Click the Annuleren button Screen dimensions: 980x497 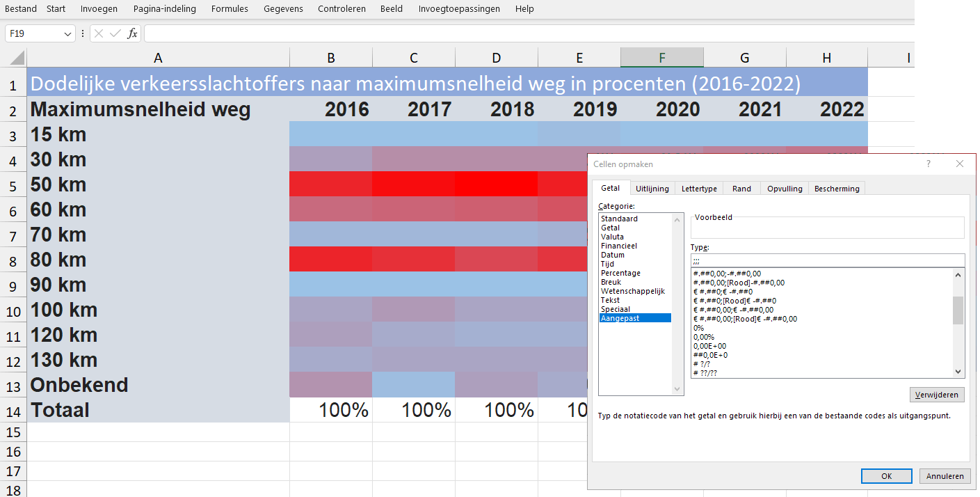tap(945, 476)
